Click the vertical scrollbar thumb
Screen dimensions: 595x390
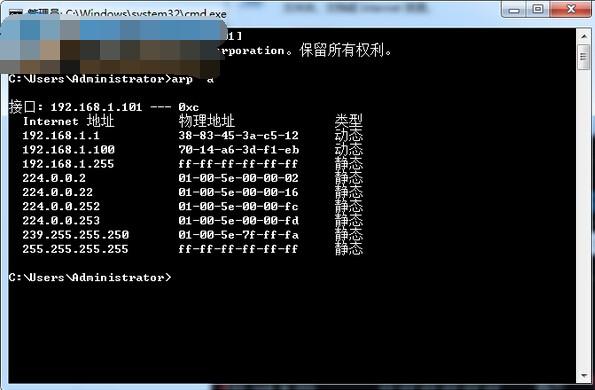584,57
